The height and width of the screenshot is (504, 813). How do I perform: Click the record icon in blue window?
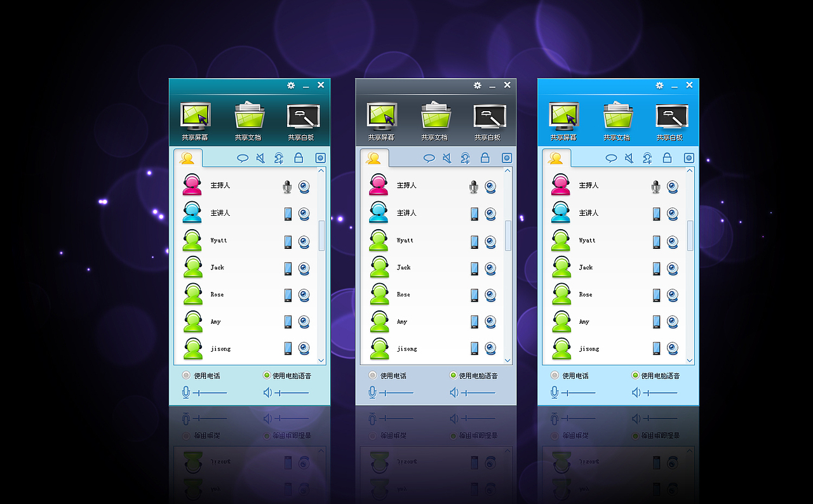tap(689, 158)
